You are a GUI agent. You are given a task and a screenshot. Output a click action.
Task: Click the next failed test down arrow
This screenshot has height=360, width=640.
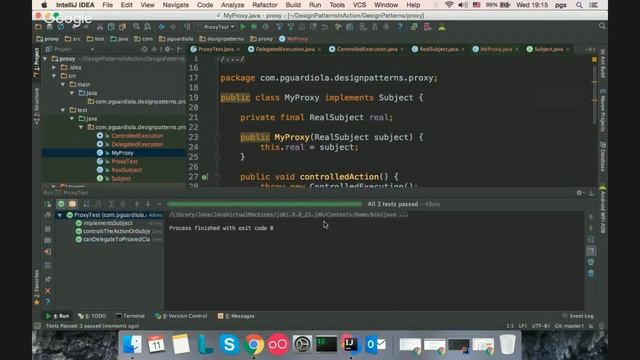(148, 204)
